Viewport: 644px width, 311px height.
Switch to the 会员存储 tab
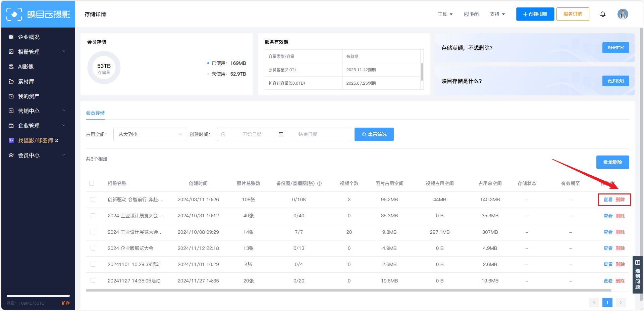click(x=95, y=113)
